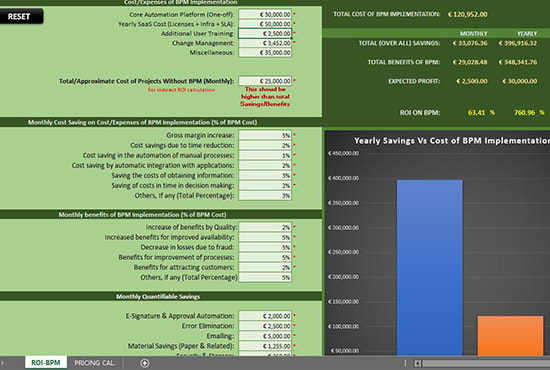The image size is (550, 370).
Task: Select automation of manual processes percentage field
Action: (x=265, y=155)
